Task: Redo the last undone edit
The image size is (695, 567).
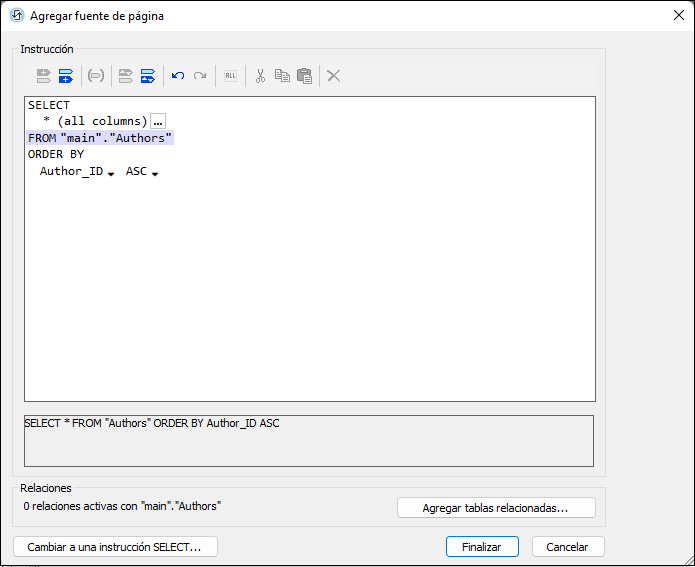Action: 200,76
